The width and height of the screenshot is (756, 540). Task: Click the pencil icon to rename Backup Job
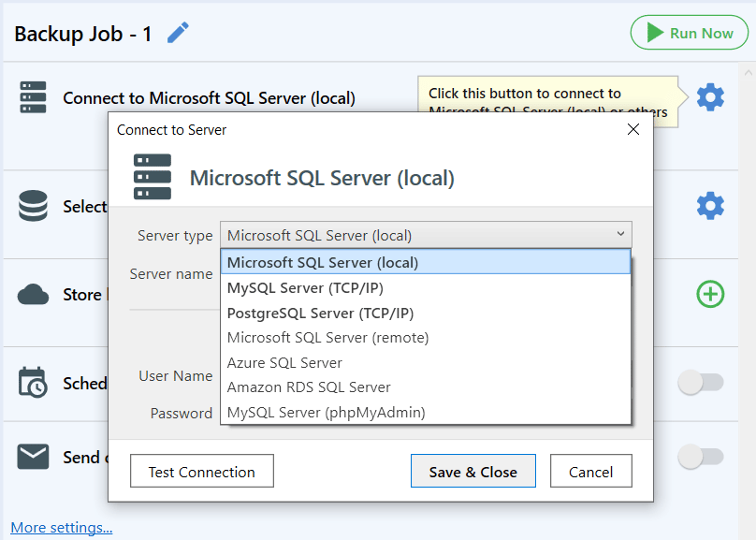(x=178, y=33)
